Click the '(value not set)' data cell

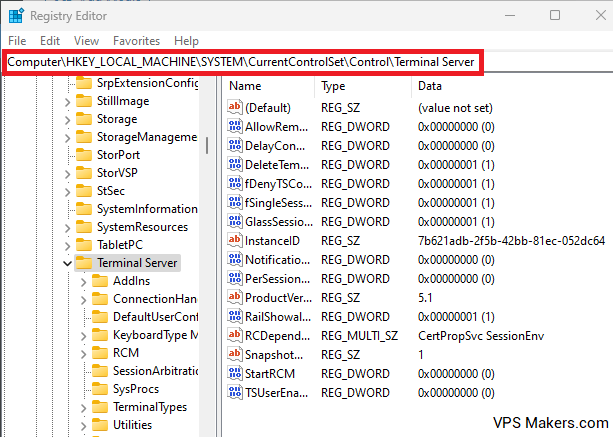[455, 107]
